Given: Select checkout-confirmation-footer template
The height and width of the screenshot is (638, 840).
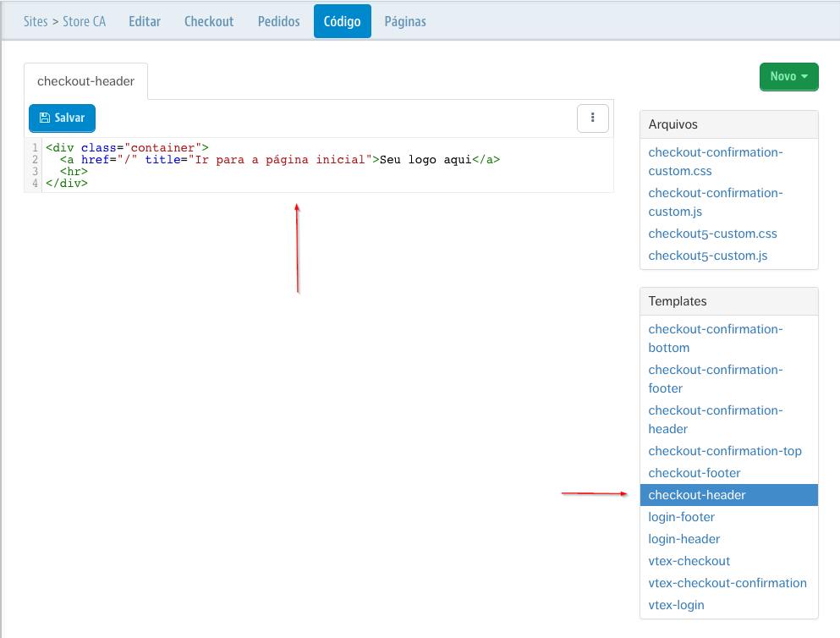Looking at the screenshot, I should point(715,378).
